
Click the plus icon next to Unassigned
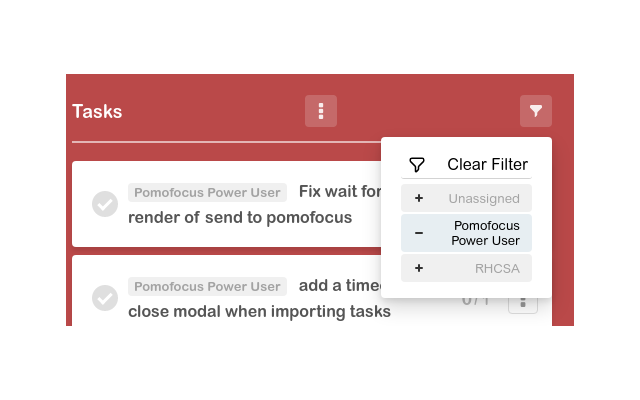coord(419,198)
